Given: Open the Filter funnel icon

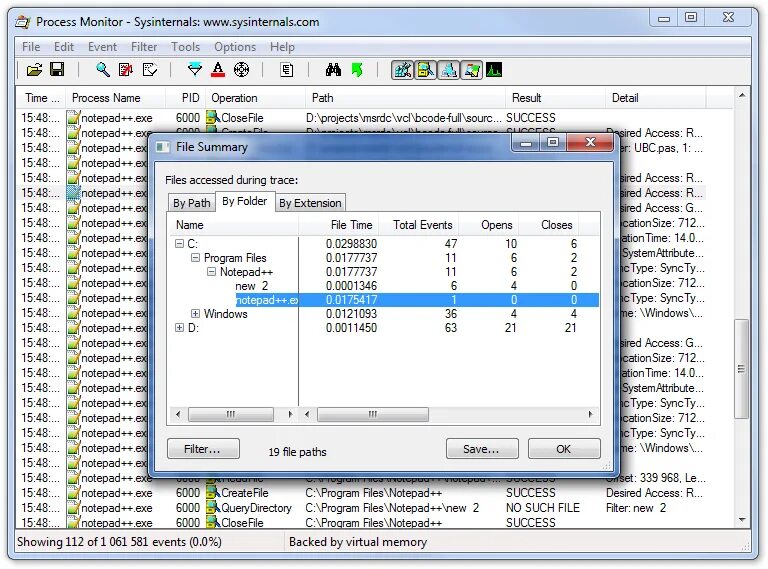Looking at the screenshot, I should point(194,70).
